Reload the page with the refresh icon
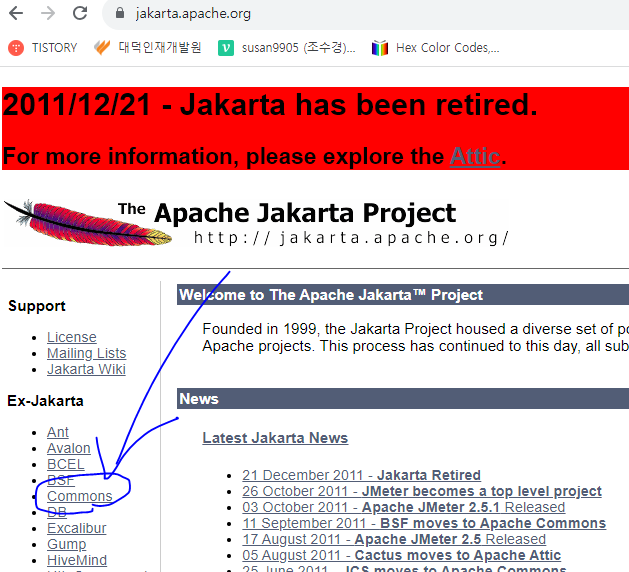This screenshot has width=629, height=572. (80, 13)
